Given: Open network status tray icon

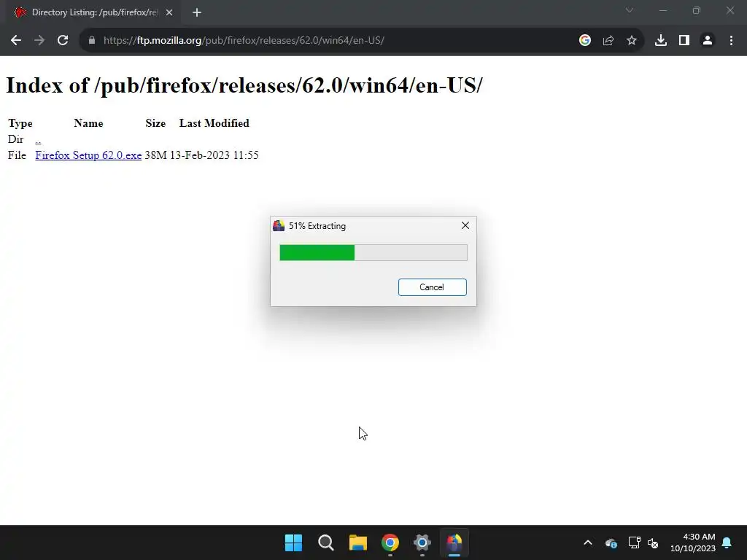Looking at the screenshot, I should 634,542.
